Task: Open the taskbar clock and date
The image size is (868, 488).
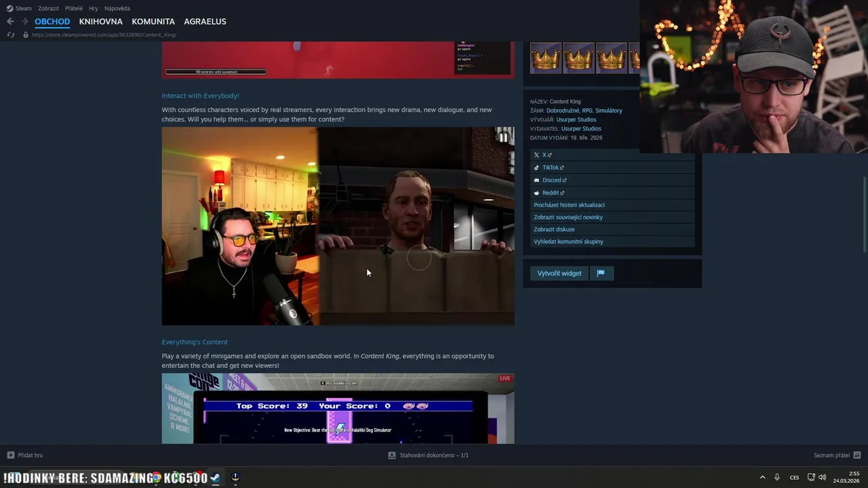Action: tap(846, 477)
